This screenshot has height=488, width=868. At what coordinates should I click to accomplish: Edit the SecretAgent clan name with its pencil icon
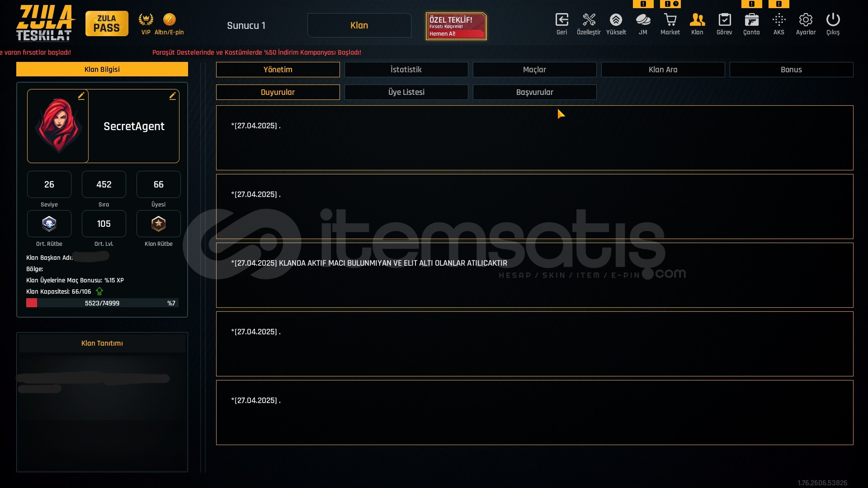173,96
